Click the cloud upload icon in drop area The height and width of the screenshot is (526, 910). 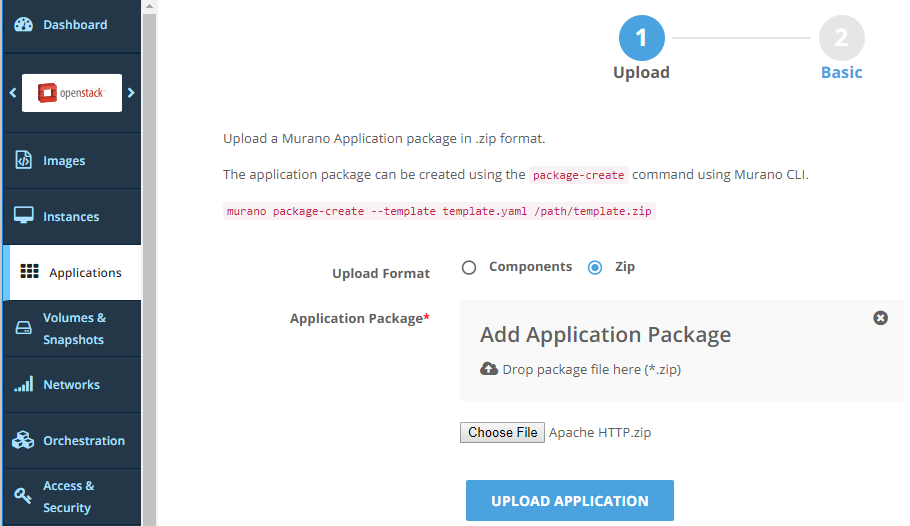[489, 369]
